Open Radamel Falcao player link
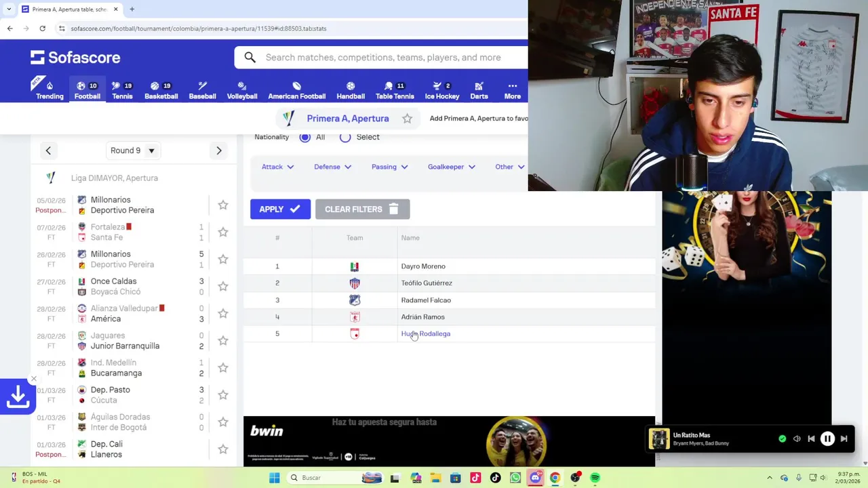This screenshot has width=868, height=488. [x=426, y=300]
